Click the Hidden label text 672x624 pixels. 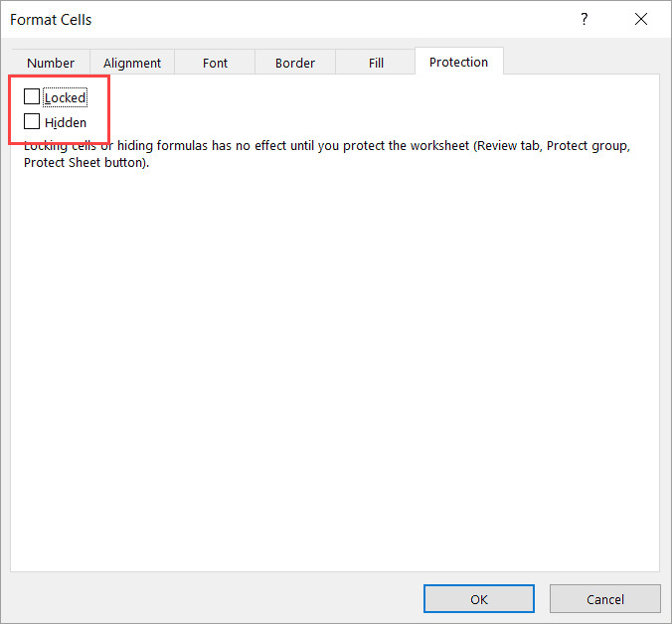(66, 123)
